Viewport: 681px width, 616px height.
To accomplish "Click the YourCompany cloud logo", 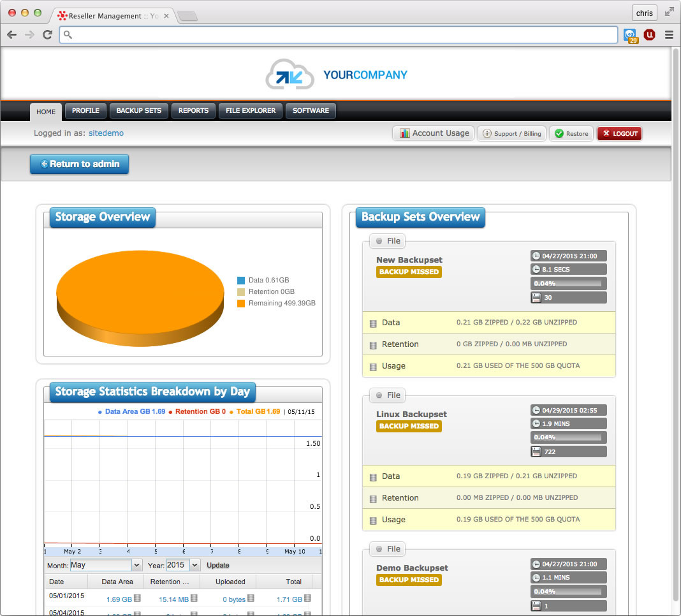I will 289,75.
